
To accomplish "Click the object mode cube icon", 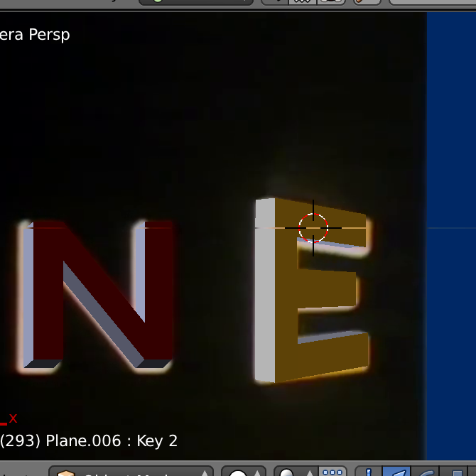I will tap(66, 473).
